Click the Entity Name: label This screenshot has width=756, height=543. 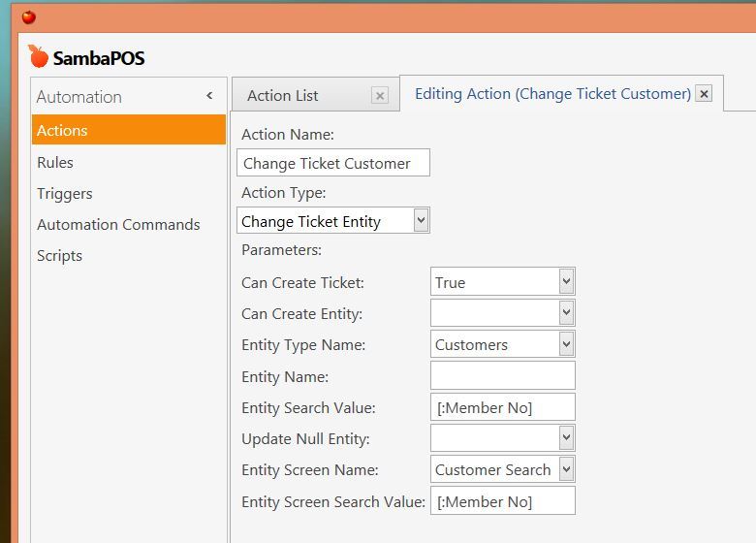click(x=285, y=376)
